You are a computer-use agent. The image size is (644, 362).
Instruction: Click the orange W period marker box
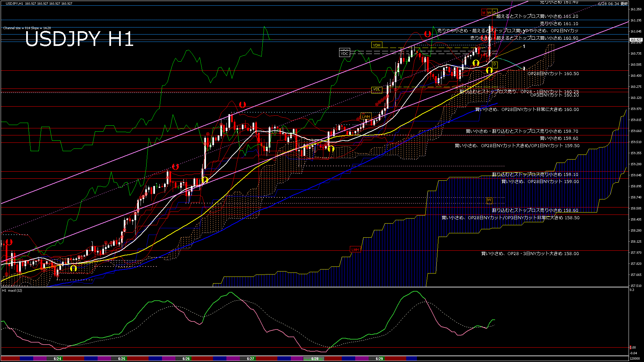coord(489,12)
